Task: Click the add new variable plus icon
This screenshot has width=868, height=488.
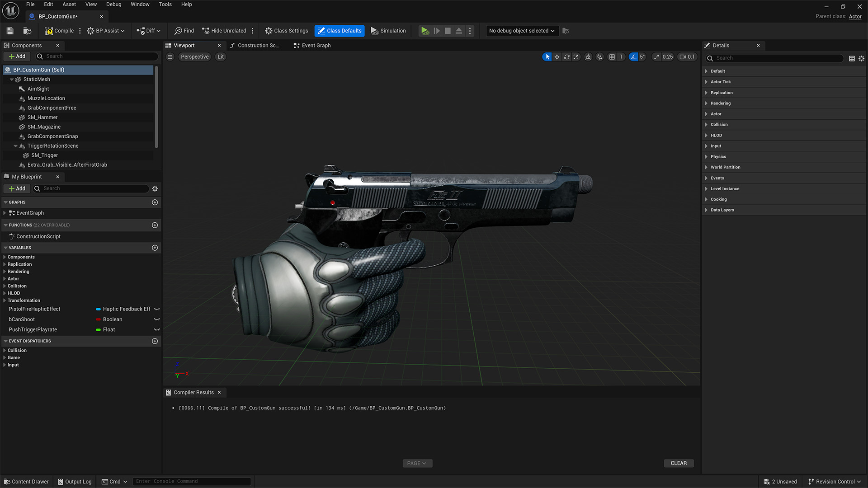Action: [155, 248]
